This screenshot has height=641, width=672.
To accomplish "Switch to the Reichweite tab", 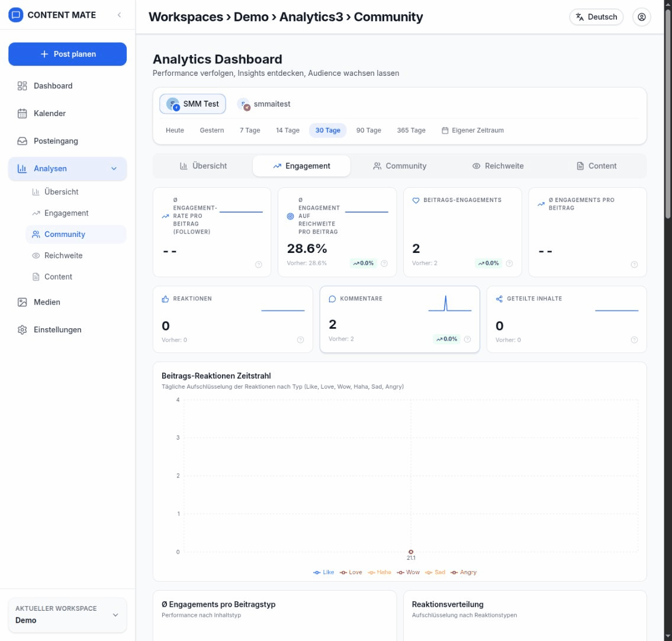I will pos(497,166).
